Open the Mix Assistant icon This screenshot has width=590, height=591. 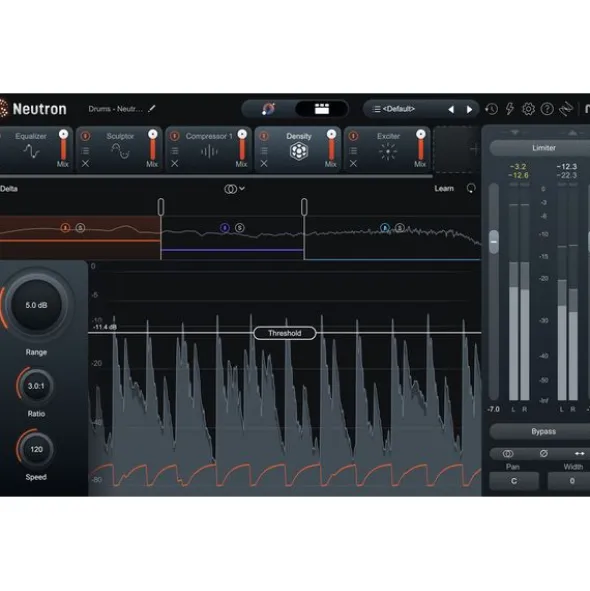point(268,109)
